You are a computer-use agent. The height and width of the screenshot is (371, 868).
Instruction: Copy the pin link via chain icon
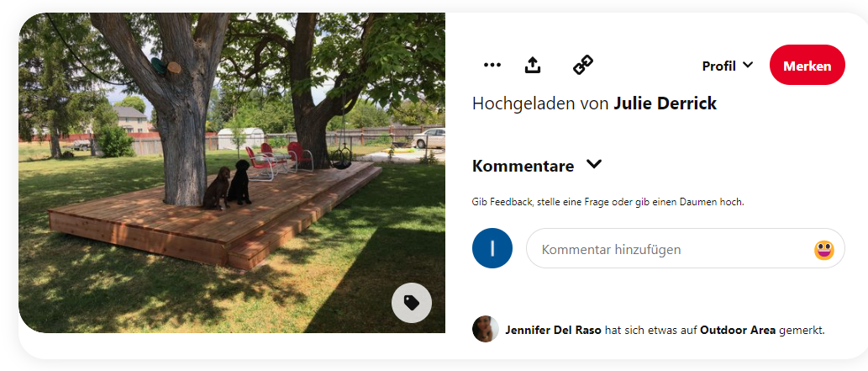[x=582, y=65]
